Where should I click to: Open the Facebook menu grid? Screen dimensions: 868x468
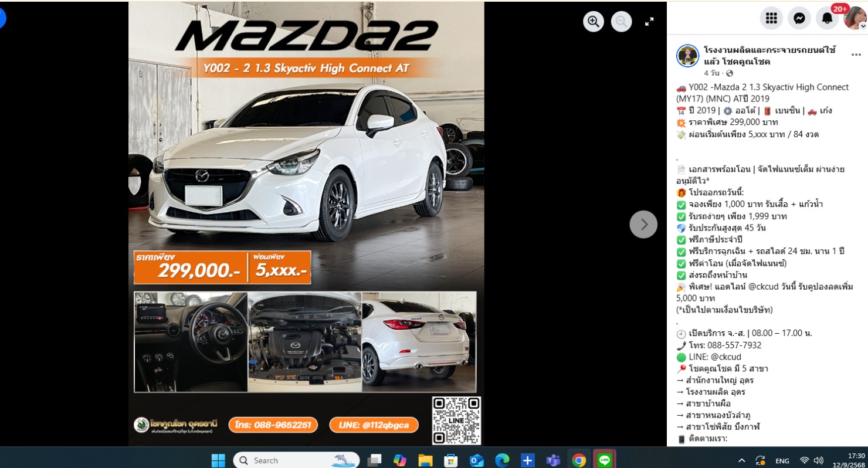(x=771, y=18)
